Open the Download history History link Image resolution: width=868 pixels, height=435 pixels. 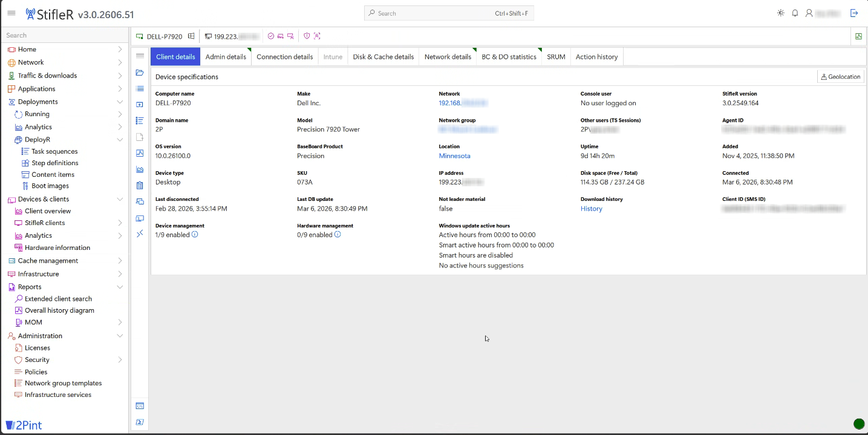(591, 209)
